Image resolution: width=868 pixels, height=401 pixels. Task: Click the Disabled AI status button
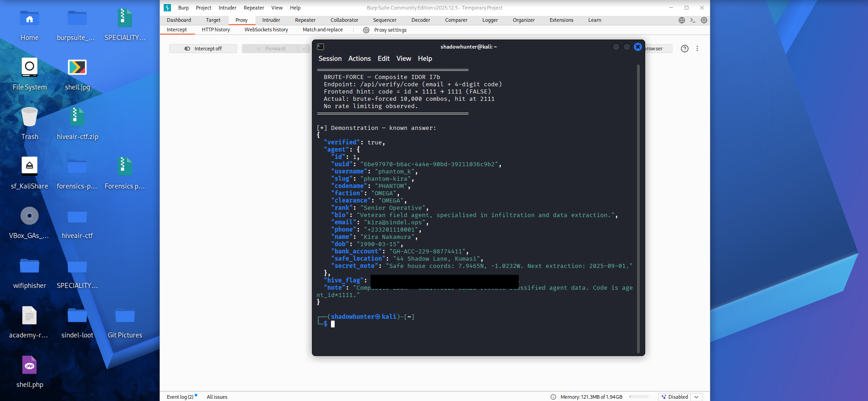[675, 397]
